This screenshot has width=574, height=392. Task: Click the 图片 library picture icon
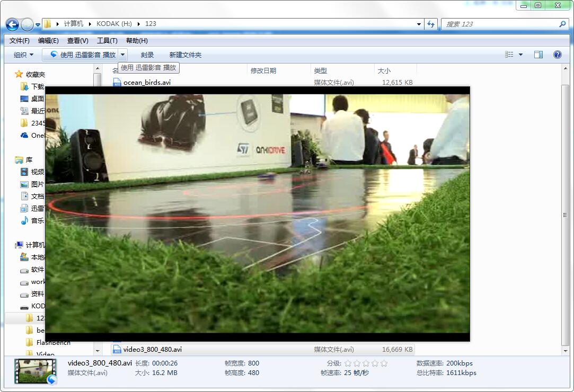(x=24, y=184)
